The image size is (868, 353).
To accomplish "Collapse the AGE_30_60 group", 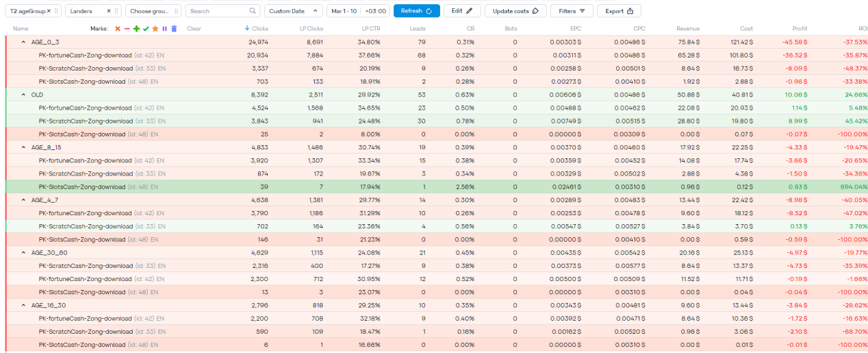I will click(x=23, y=252).
